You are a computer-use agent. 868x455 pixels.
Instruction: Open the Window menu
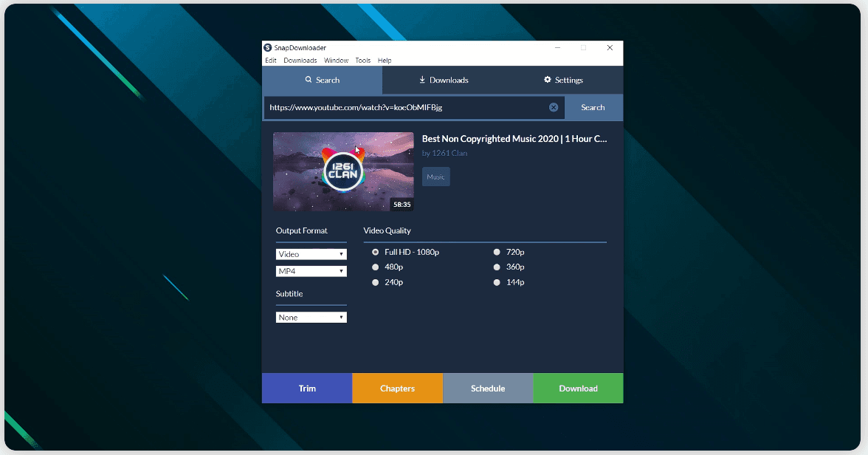pos(336,61)
